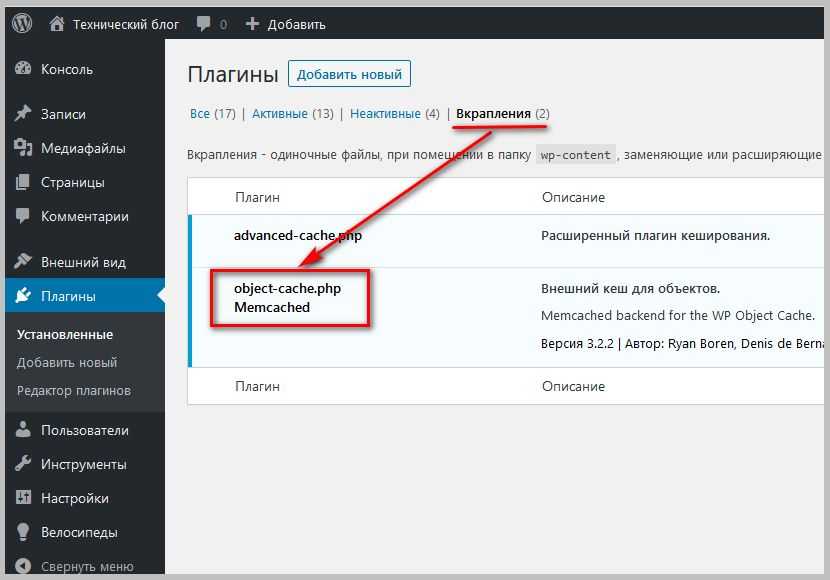This screenshot has width=830, height=580.
Task: Click the top Плагин column header
Action: click(258, 197)
